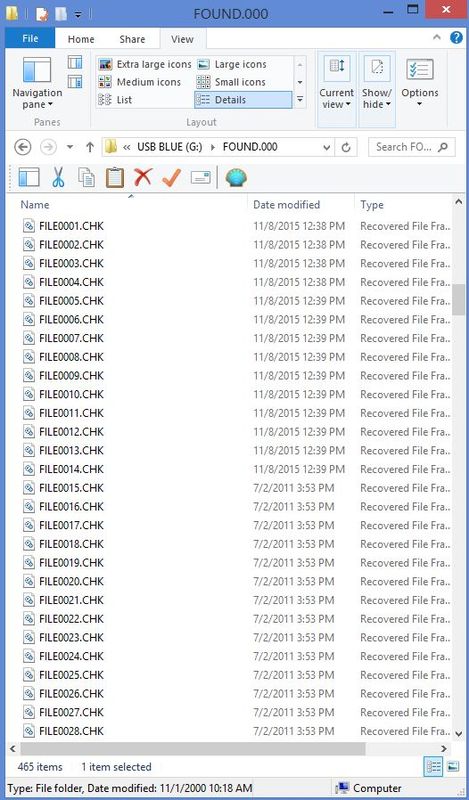The width and height of the screenshot is (469, 800).
Task: Click the clipboard Paste icon
Action: pos(115,178)
